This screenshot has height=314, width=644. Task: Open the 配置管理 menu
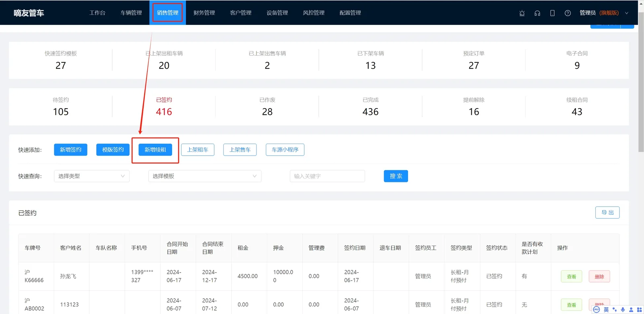pos(350,13)
